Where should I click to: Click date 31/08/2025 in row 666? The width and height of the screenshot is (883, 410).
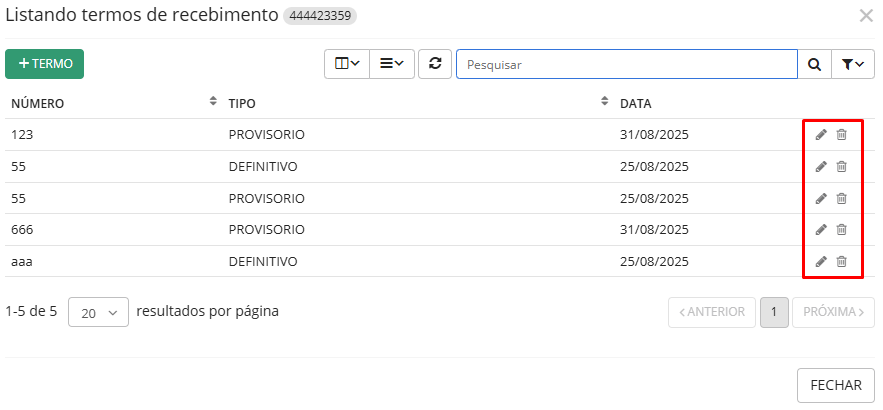pyautogui.click(x=654, y=230)
